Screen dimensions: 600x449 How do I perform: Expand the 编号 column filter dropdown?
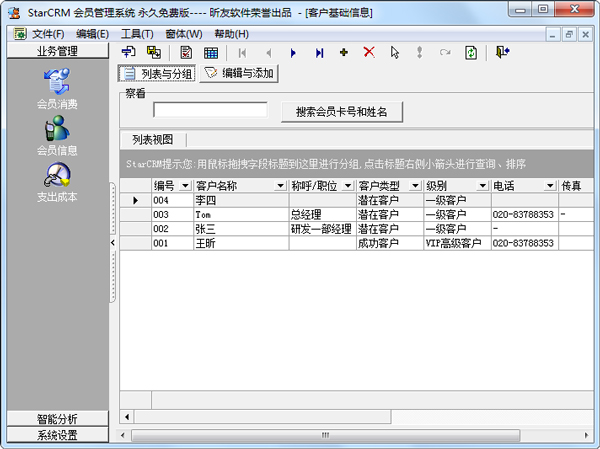[x=185, y=186]
